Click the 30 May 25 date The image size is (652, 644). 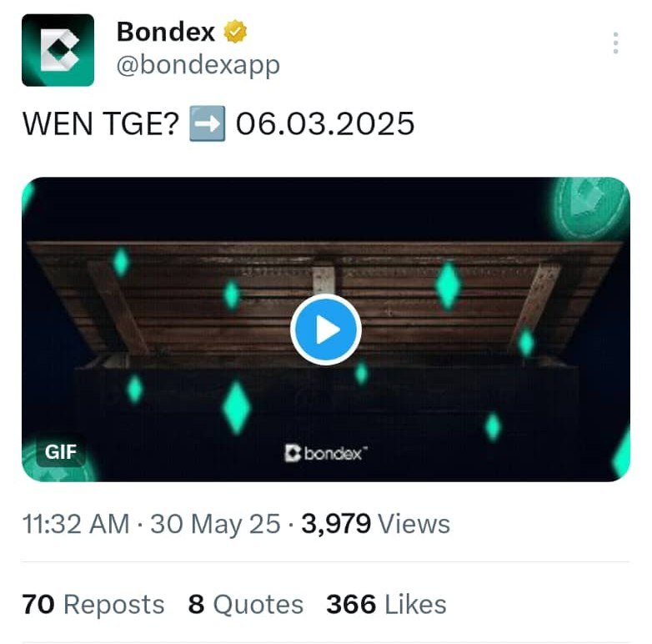(x=215, y=523)
